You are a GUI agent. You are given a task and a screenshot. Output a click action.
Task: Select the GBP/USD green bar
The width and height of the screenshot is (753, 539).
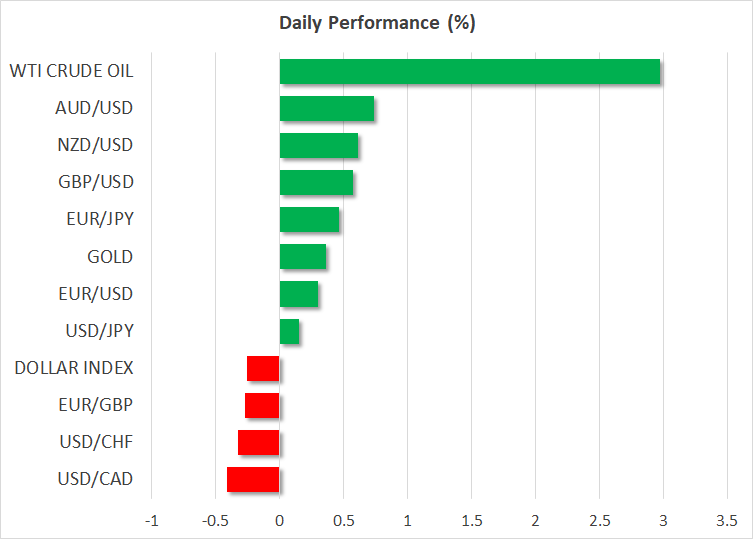(x=316, y=182)
